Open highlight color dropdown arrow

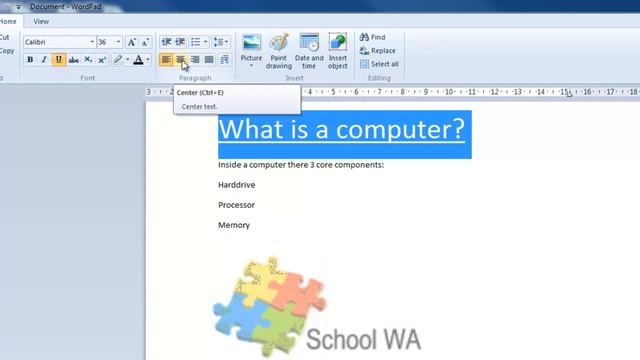(127, 60)
